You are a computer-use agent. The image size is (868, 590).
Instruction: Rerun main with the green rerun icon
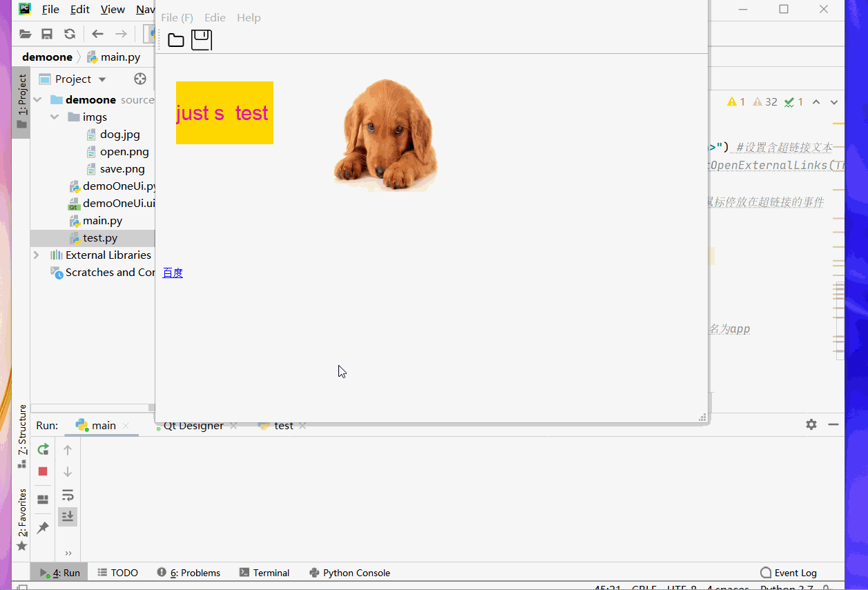43,449
